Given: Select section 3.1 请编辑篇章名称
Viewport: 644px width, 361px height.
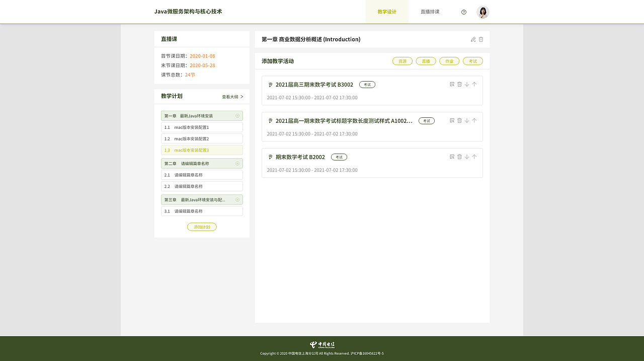Looking at the screenshot, I should (x=202, y=211).
